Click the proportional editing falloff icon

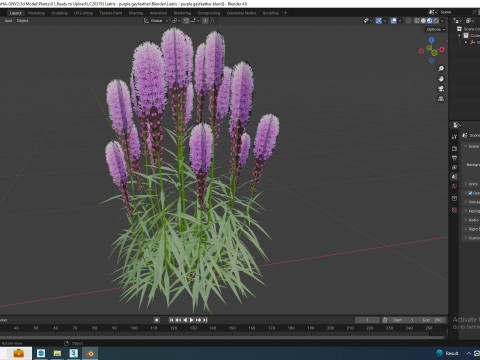[x=213, y=21]
